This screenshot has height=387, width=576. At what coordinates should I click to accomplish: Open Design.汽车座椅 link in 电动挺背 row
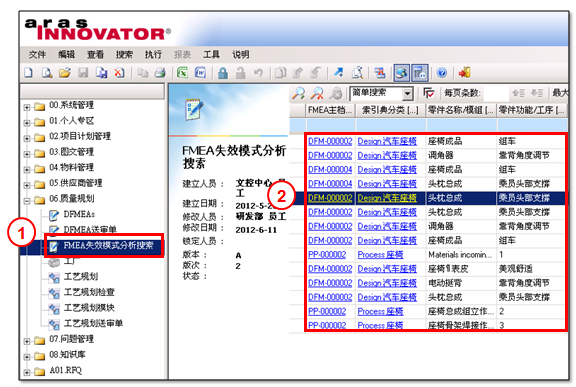(x=387, y=283)
